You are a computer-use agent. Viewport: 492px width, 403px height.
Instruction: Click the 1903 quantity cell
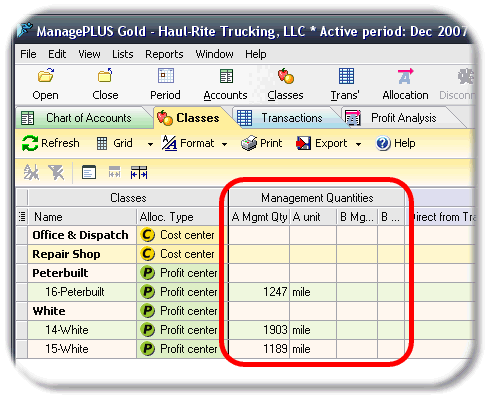coord(259,330)
